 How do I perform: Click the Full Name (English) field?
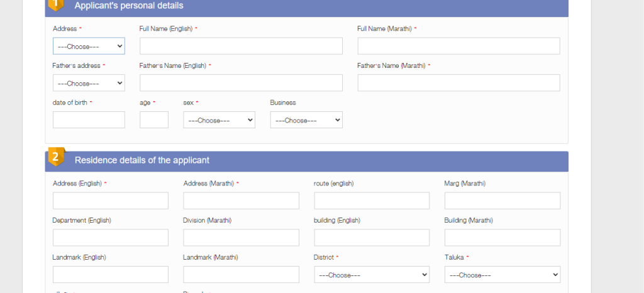click(x=241, y=47)
